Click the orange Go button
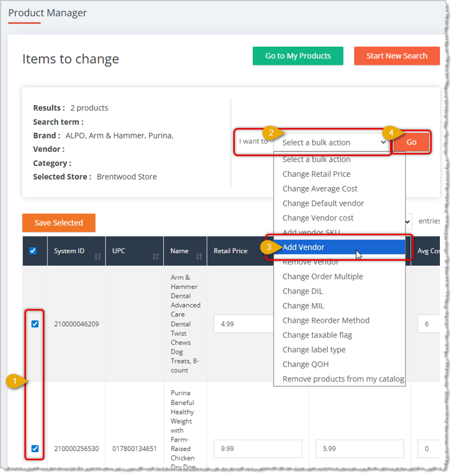The height and width of the screenshot is (476, 454). (x=411, y=142)
